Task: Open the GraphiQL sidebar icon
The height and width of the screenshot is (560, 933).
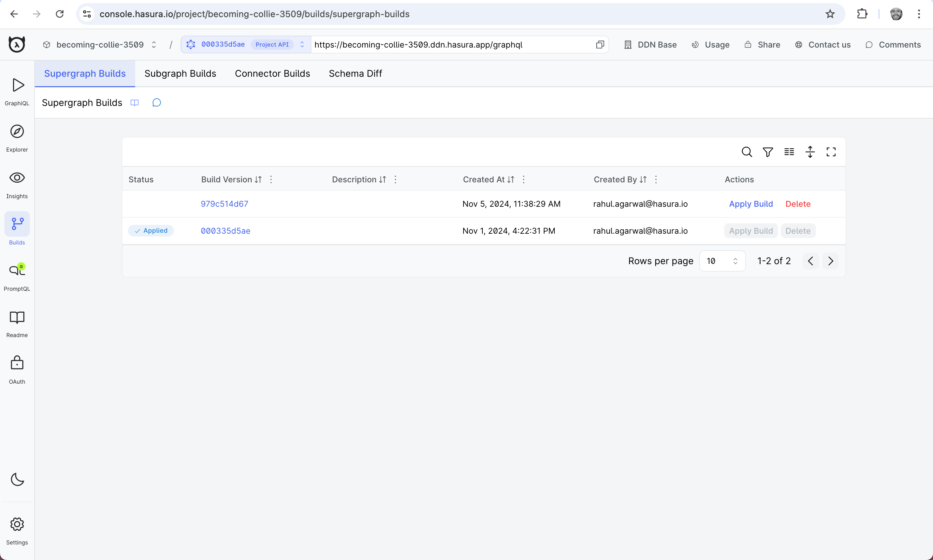Action: (17, 86)
